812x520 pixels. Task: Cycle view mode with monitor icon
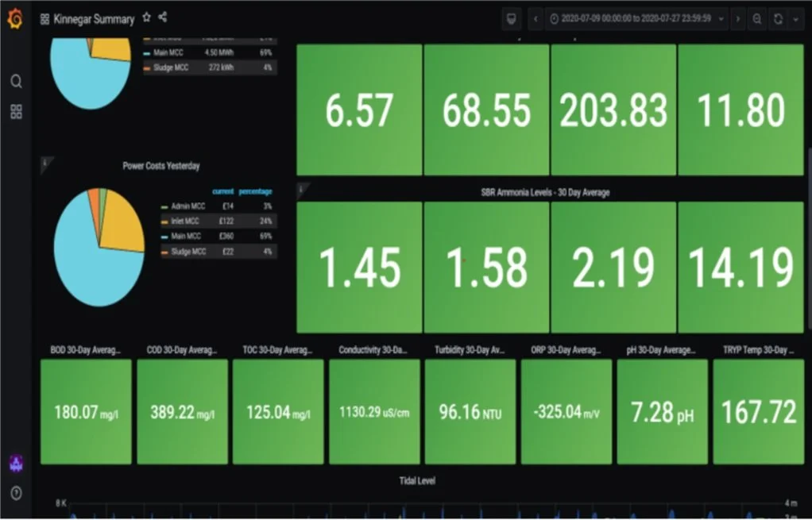pos(512,19)
